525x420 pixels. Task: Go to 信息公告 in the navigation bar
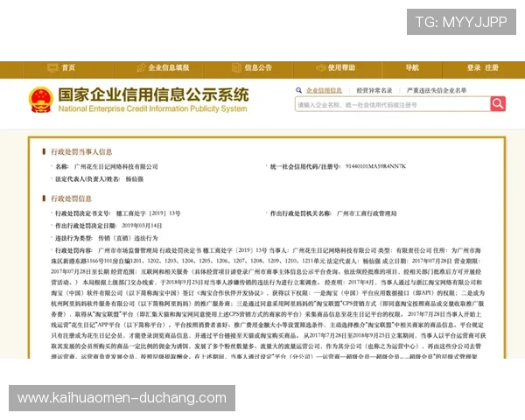(252, 68)
